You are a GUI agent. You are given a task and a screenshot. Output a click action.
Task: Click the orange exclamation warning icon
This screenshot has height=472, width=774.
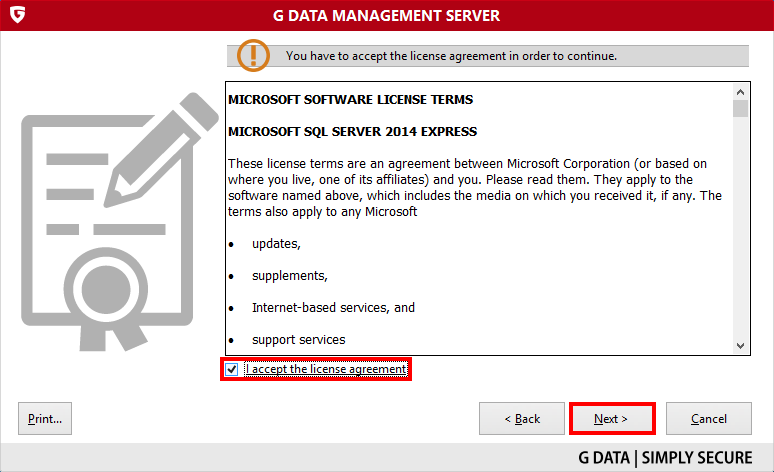click(x=253, y=55)
